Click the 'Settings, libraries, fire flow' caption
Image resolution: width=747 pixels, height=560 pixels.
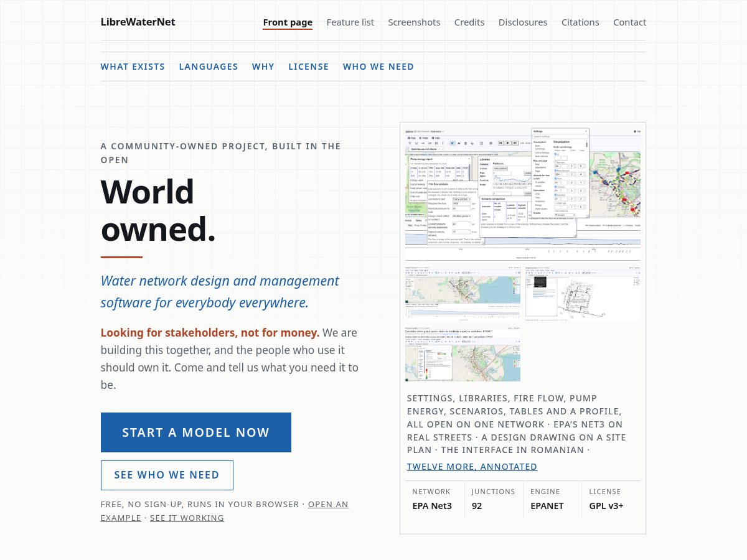pyautogui.click(x=517, y=424)
